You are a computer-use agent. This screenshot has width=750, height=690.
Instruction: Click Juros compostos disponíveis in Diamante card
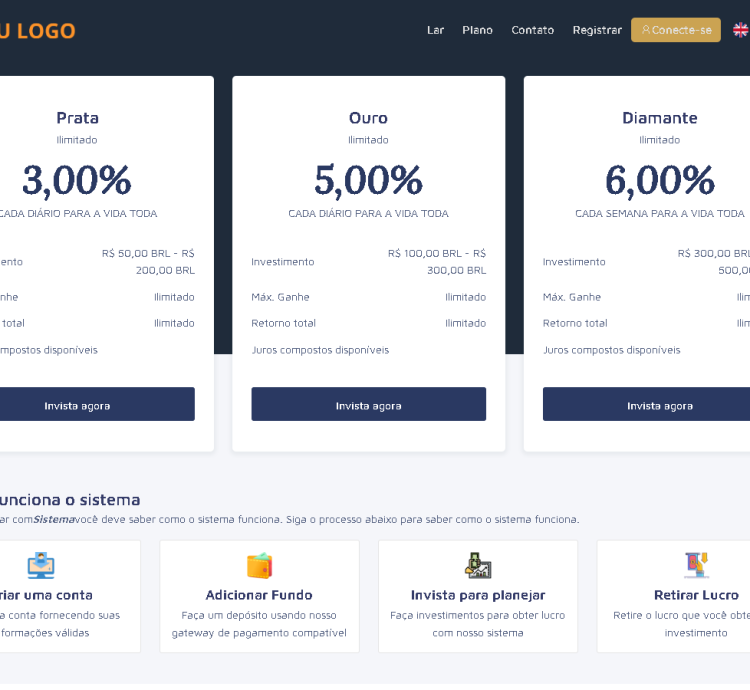click(x=611, y=350)
